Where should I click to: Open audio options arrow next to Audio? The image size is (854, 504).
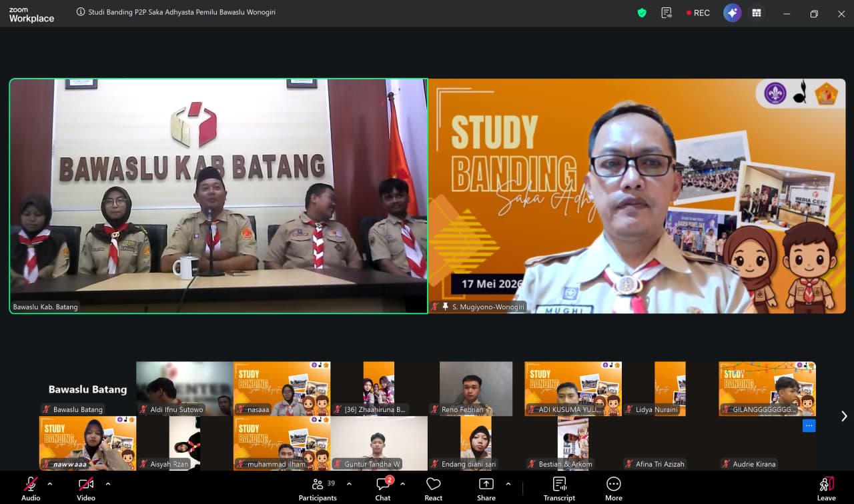(50, 484)
